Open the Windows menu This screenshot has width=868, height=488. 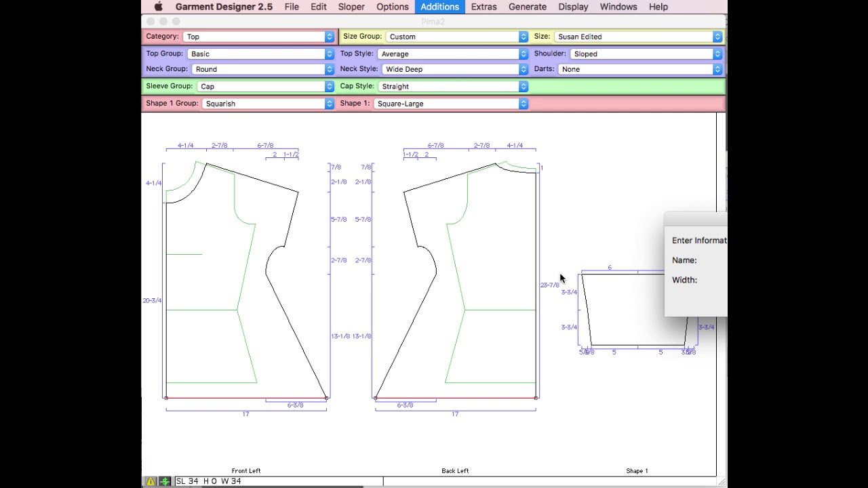pyautogui.click(x=618, y=7)
